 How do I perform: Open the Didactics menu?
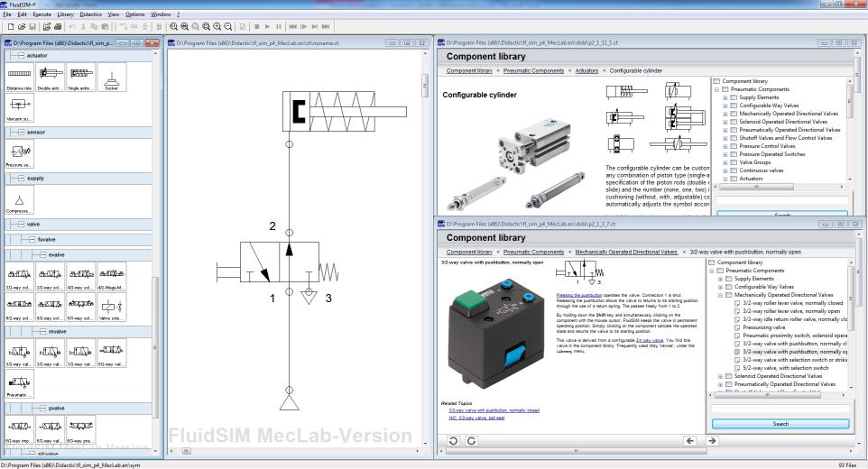91,14
